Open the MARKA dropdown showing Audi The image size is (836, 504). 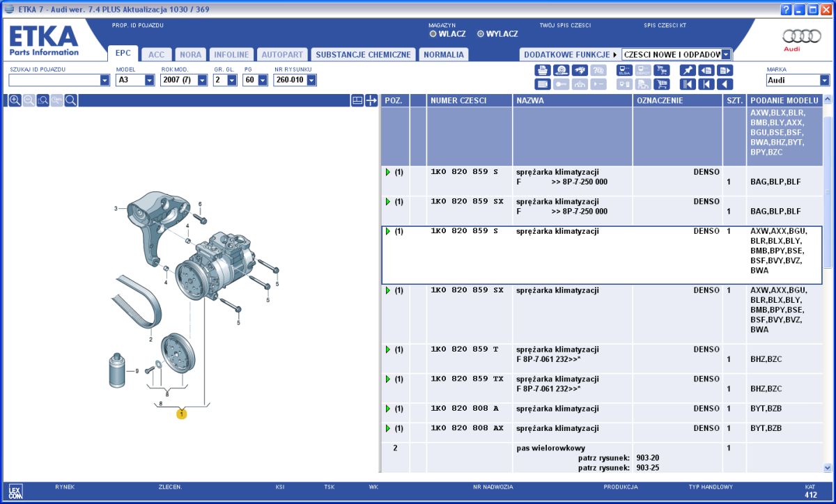(x=826, y=81)
